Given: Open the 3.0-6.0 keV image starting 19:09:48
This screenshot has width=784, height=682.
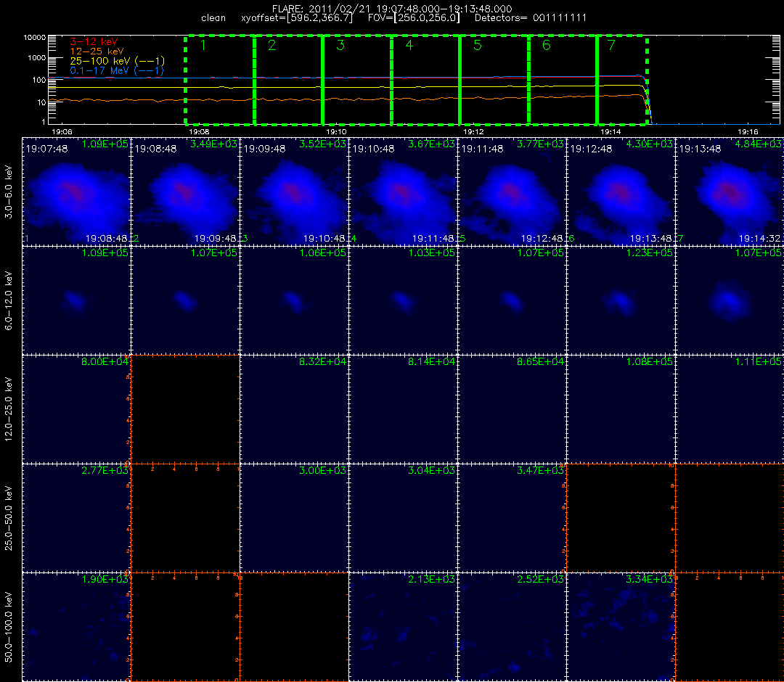Looking at the screenshot, I should (x=295, y=192).
